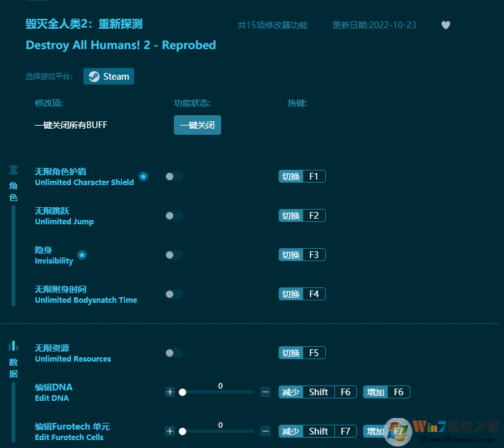Screen dimensions: 504x448
Task: Click plus icon on Edit DNA row
Action: coord(170,392)
